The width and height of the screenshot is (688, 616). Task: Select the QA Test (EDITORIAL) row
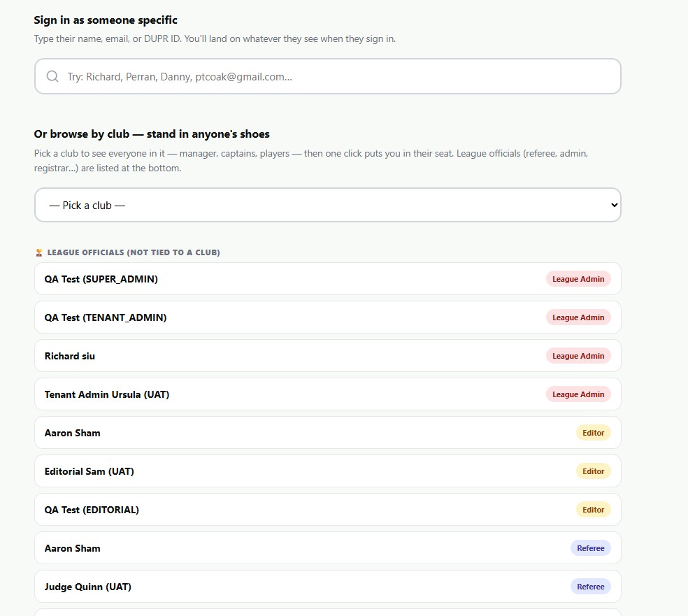328,510
